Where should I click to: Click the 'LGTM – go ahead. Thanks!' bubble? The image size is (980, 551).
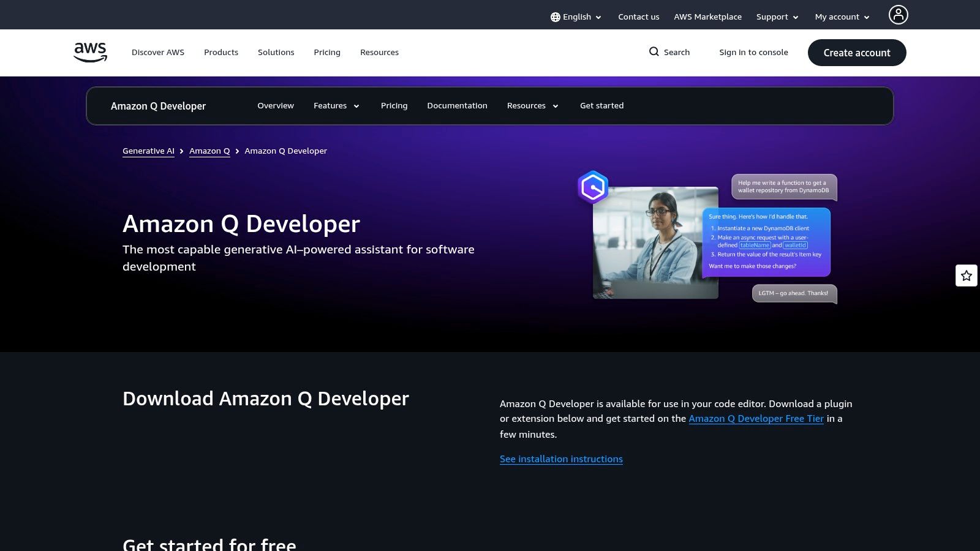tap(794, 293)
